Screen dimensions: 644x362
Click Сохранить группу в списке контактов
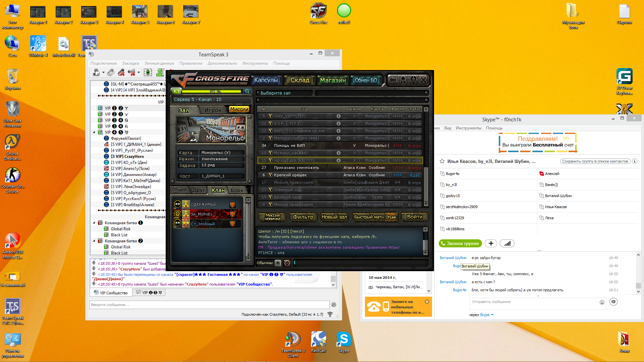coord(595,161)
